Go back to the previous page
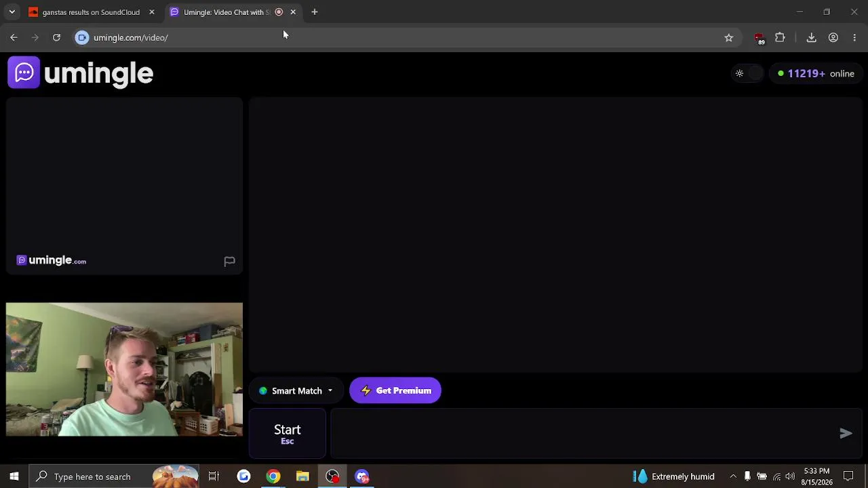868x488 pixels. click(14, 38)
